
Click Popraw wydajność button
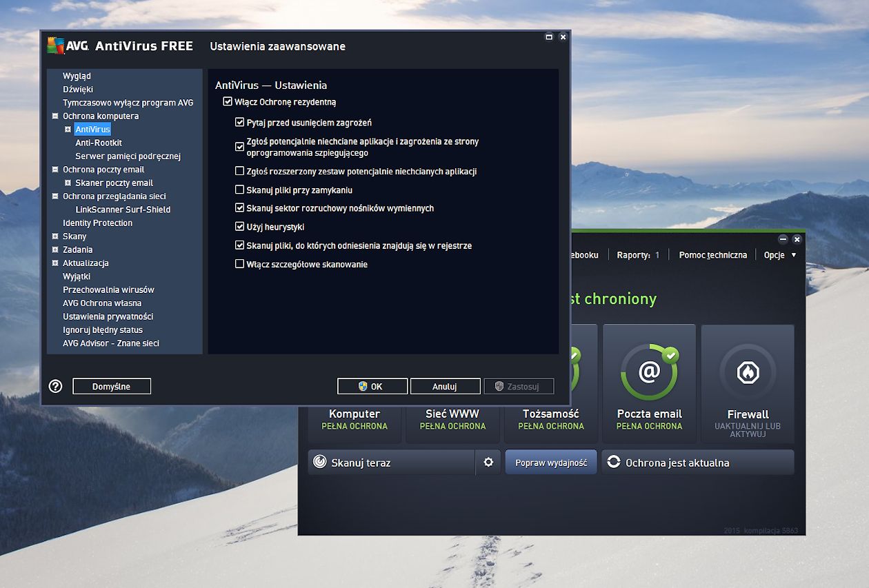click(x=551, y=463)
